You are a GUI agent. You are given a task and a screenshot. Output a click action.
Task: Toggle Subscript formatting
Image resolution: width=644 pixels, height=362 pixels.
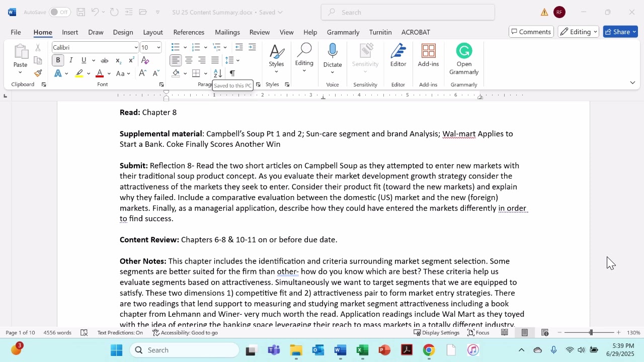pyautogui.click(x=118, y=60)
